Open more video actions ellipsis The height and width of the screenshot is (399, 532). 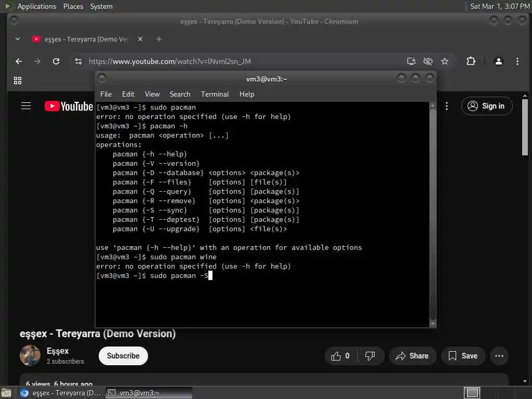coord(499,356)
